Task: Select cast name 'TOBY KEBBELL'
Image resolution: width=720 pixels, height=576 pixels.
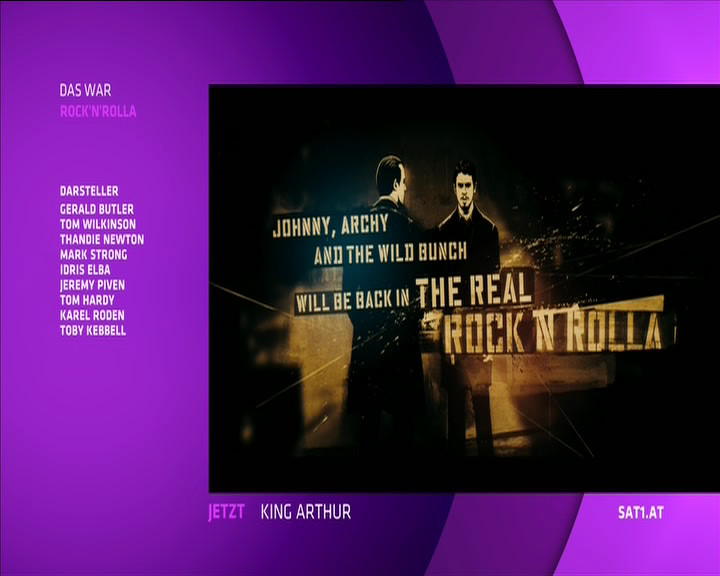Action: tap(93, 330)
